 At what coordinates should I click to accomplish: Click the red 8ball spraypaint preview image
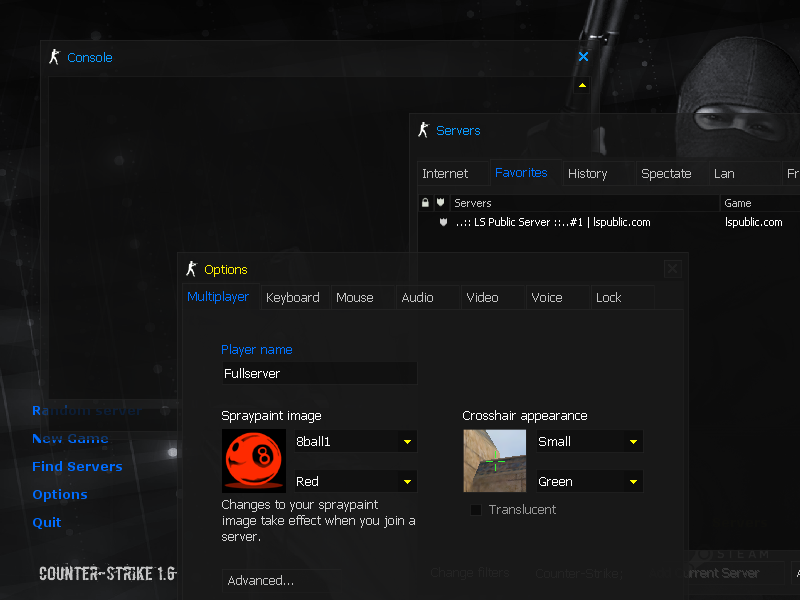[254, 461]
